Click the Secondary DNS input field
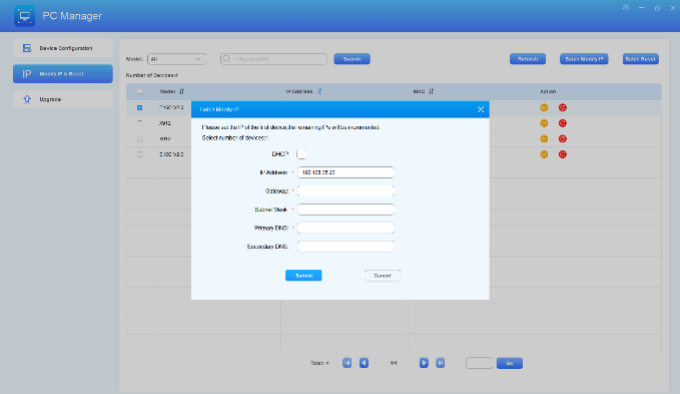 346,247
